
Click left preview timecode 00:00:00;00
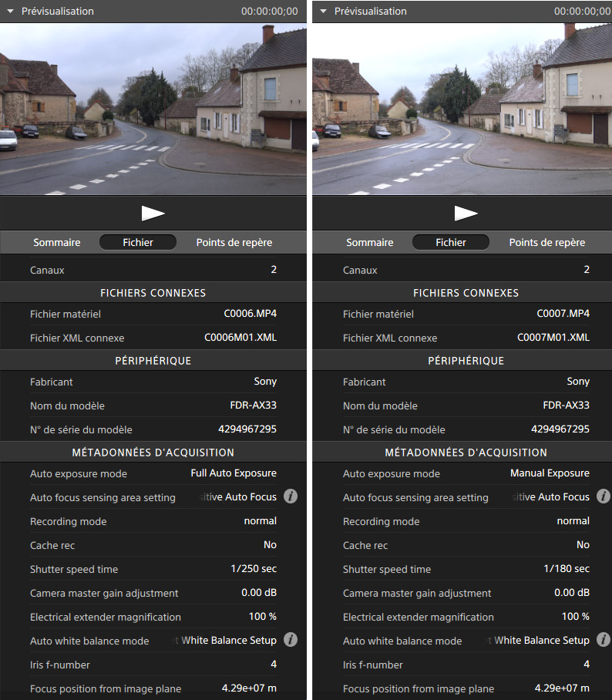click(x=270, y=11)
